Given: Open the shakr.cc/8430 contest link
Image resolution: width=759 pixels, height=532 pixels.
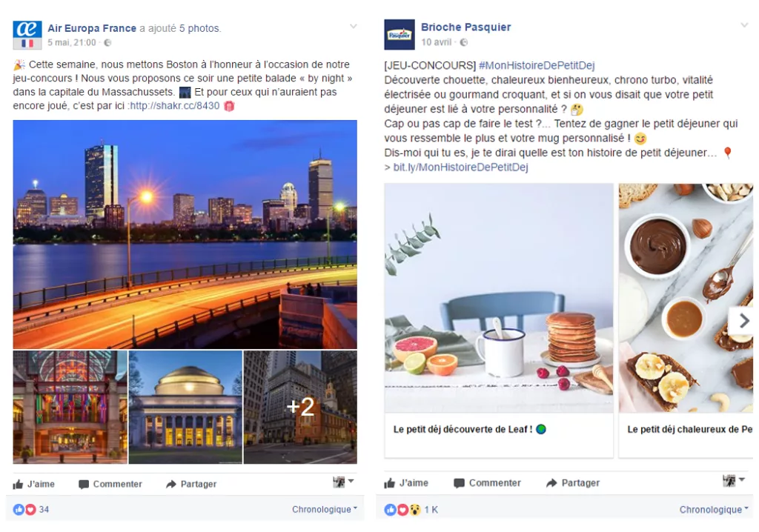Looking at the screenshot, I should (174, 105).
